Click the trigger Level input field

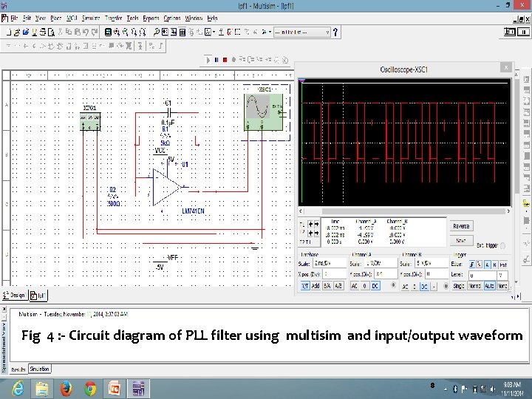point(482,276)
